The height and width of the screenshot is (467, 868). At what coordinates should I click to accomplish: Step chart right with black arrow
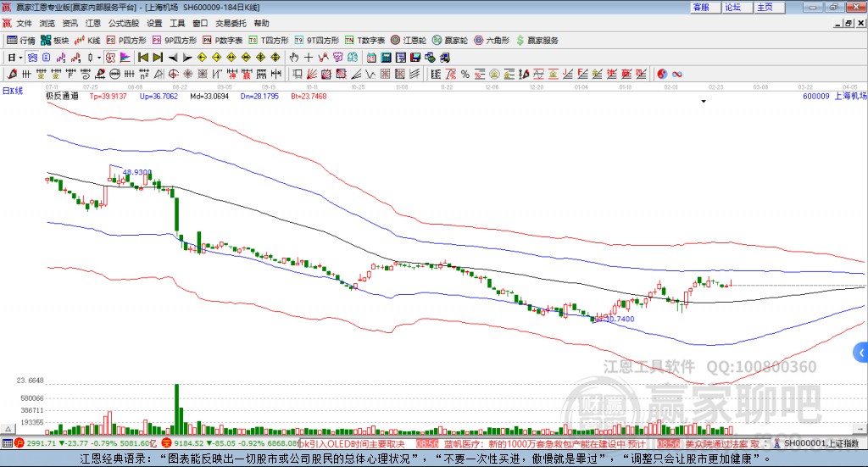(x=187, y=58)
